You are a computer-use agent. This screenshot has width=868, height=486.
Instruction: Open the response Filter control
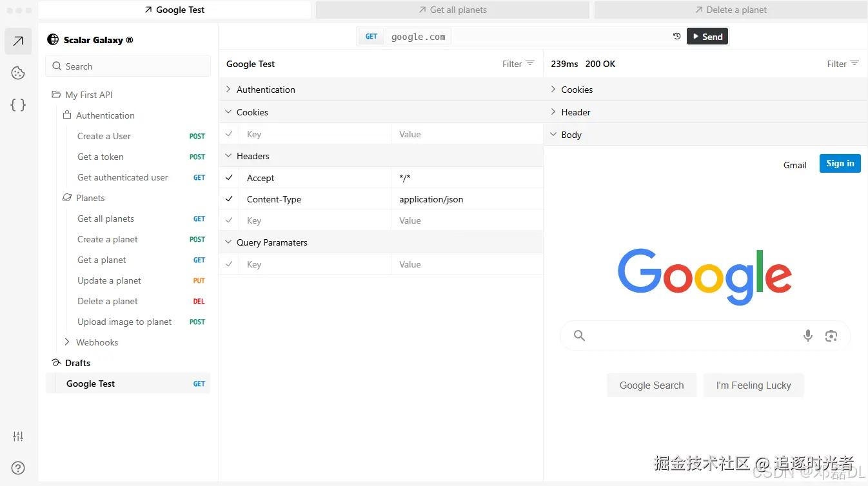[x=843, y=64]
